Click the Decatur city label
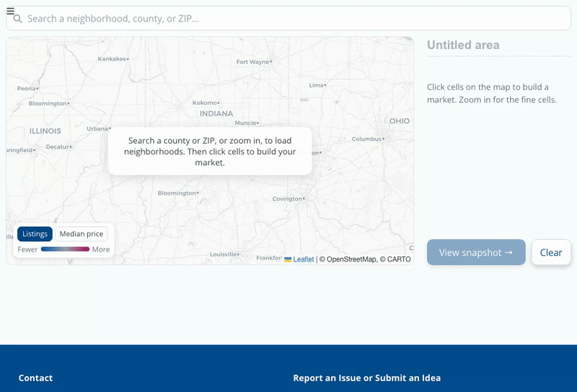The image size is (577, 392). 58,147
